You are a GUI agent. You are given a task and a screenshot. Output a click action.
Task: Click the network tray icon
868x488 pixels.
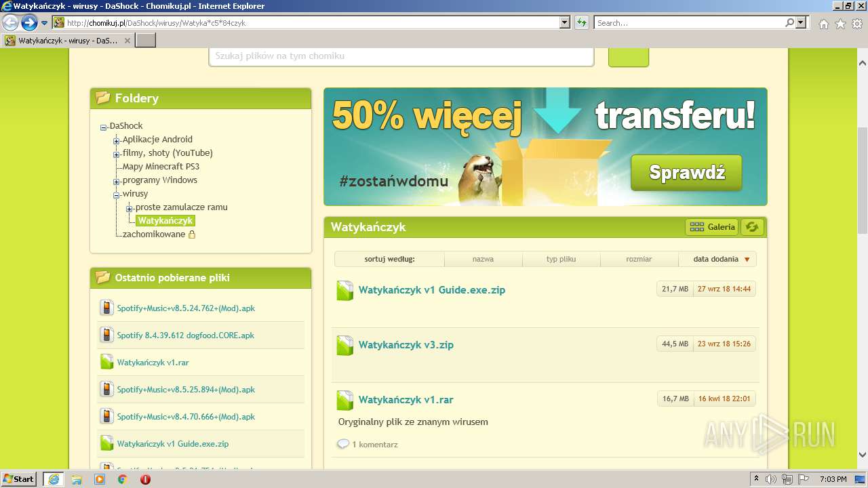coord(787,479)
